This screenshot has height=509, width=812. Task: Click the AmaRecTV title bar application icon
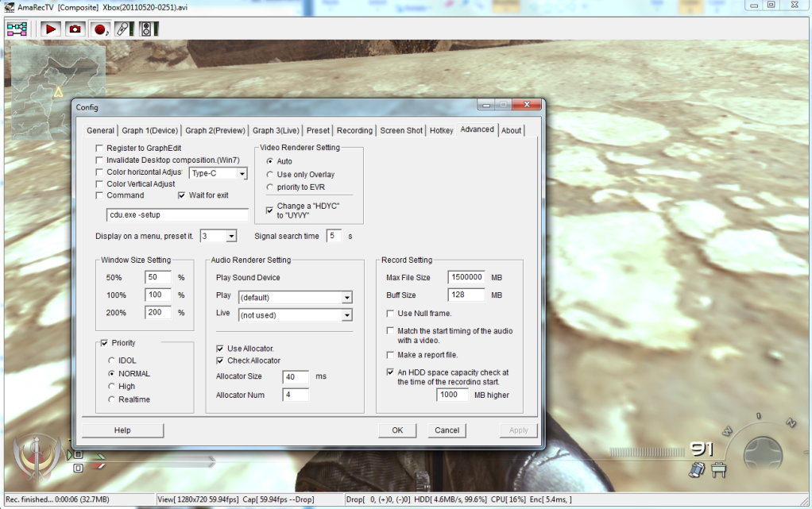pyautogui.click(x=10, y=6)
